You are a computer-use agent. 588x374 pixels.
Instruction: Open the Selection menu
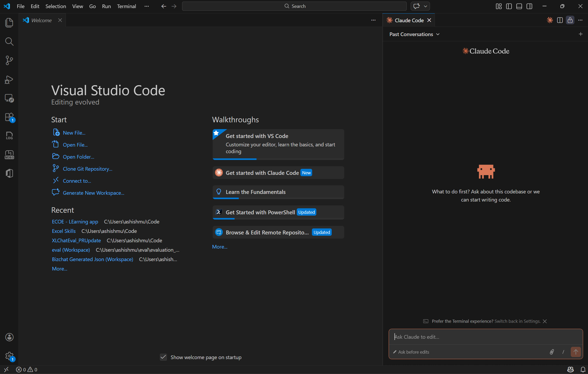(x=56, y=6)
